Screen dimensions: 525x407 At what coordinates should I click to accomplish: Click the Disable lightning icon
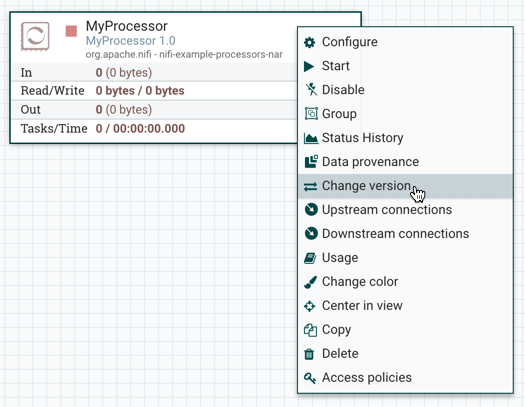[x=311, y=90]
